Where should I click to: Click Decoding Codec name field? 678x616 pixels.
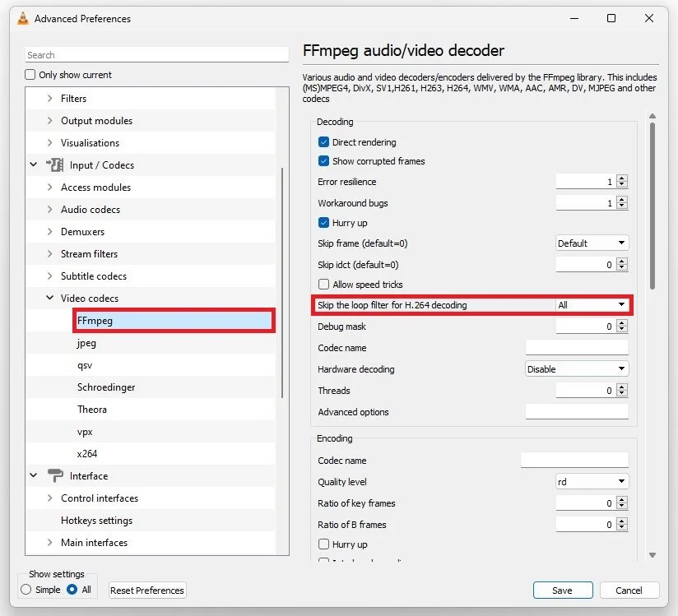tap(577, 348)
